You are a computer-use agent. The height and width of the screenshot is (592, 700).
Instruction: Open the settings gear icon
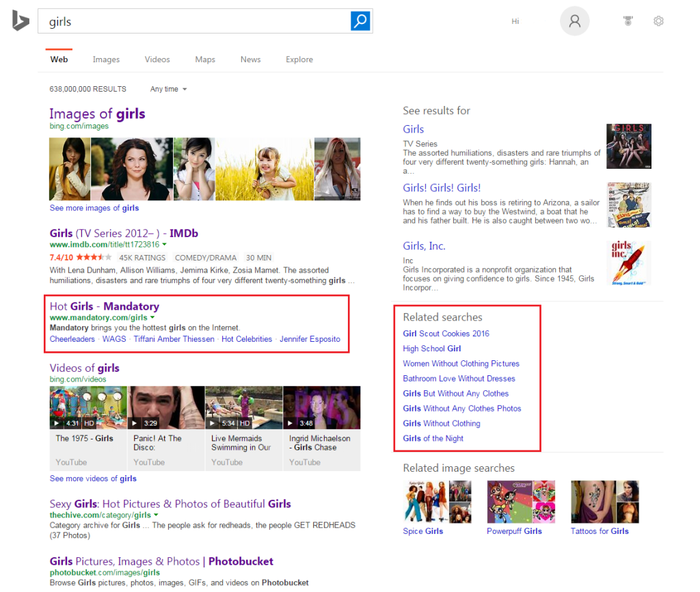coord(658,21)
